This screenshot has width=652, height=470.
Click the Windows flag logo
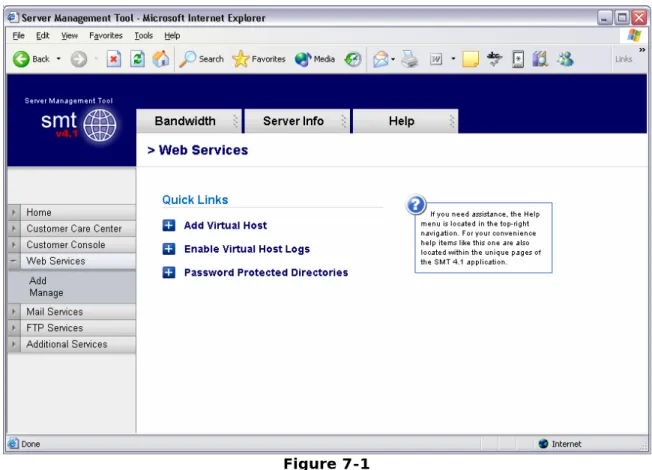pos(634,35)
